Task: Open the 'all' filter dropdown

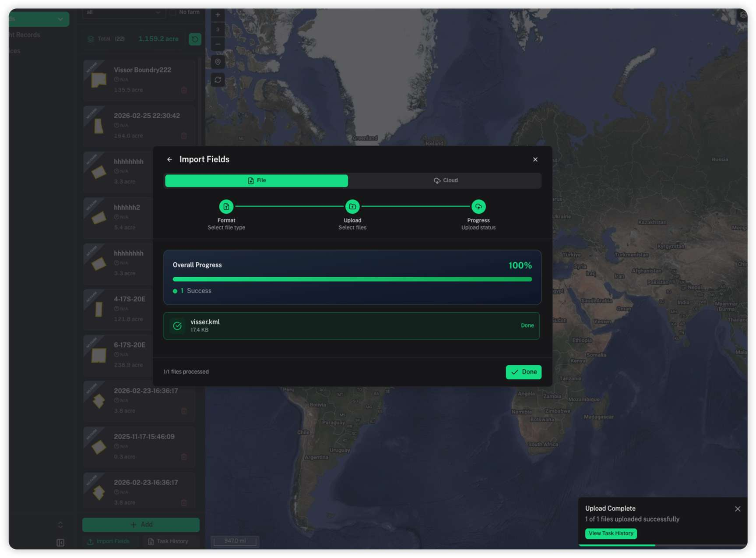Action: pyautogui.click(x=123, y=12)
